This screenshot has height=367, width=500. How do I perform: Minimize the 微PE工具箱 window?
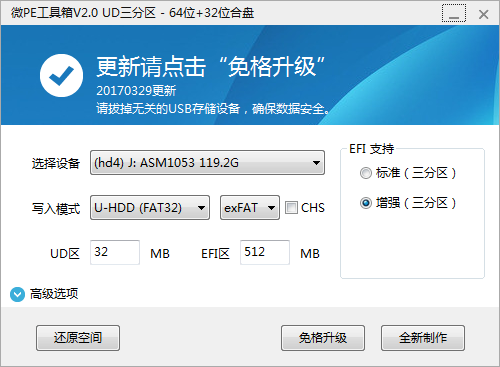point(454,13)
